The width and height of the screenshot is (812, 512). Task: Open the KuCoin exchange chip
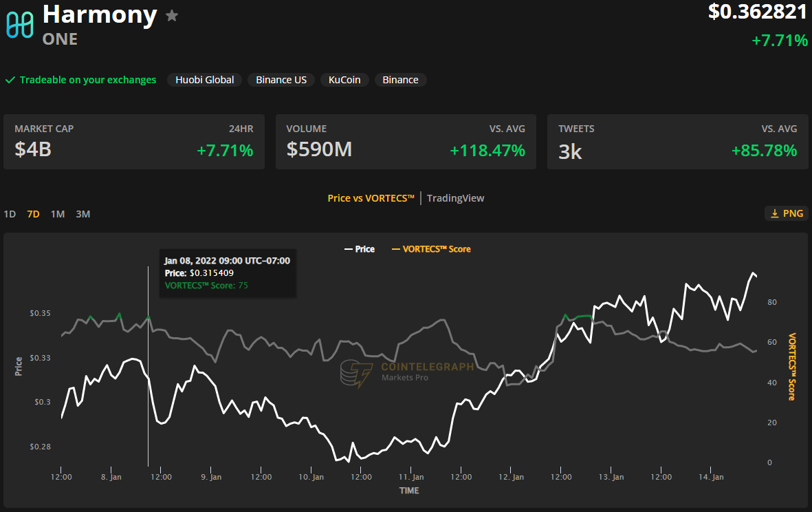tap(344, 80)
